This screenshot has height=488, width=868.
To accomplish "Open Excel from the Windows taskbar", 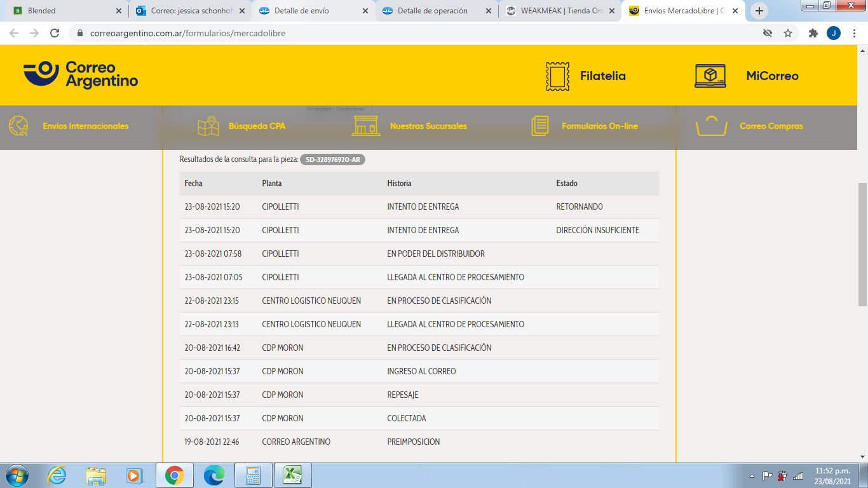I will [x=293, y=475].
